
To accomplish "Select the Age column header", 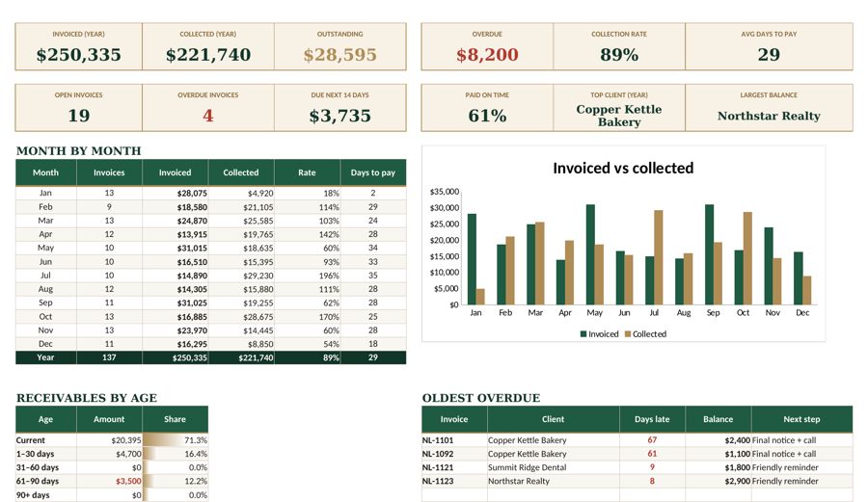I will (x=45, y=419).
